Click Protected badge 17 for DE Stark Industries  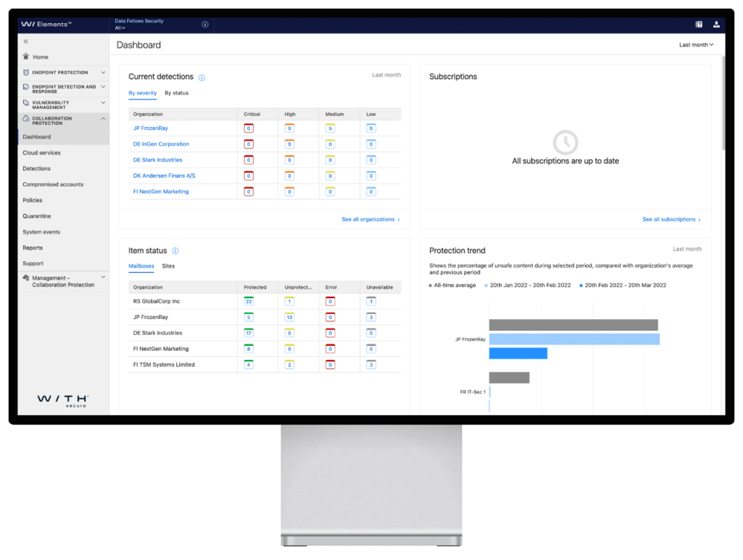click(x=249, y=333)
